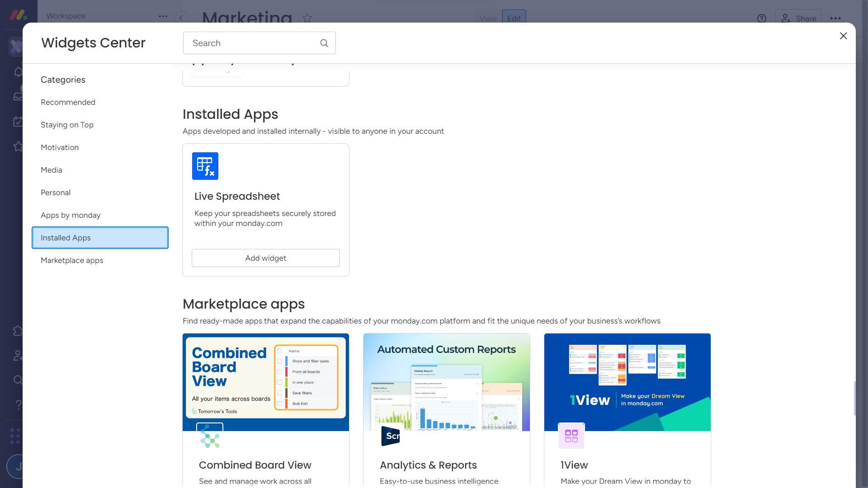Click the Analytics & Reports Scr icon
The image size is (868, 488).
(x=391, y=436)
